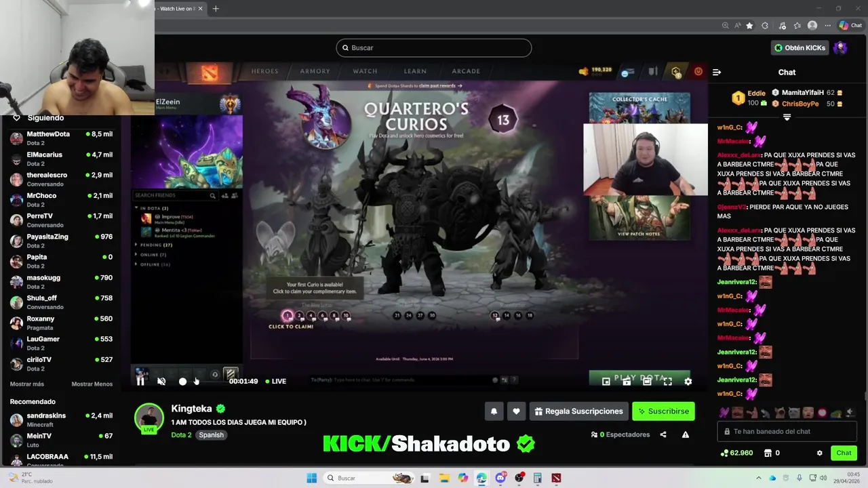Open a new browser tab

click(216, 9)
